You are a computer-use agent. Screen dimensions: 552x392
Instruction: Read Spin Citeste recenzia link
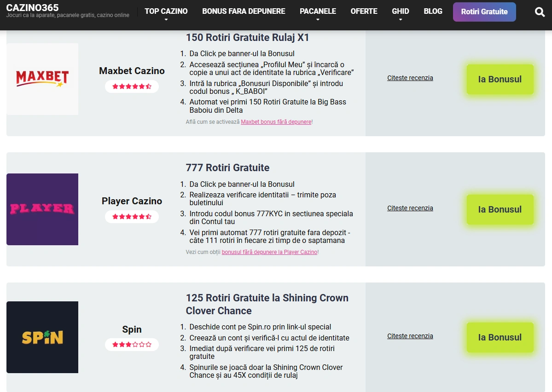point(410,336)
